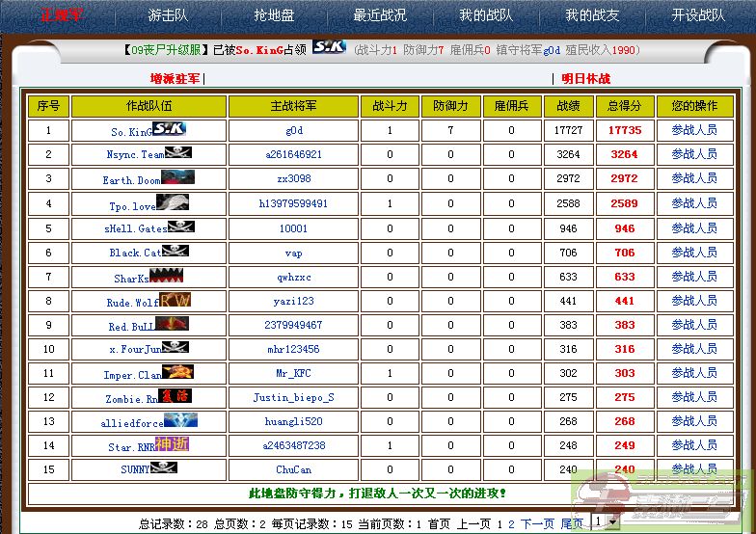
Task: Click the 增派驻军 link
Action: coord(175,78)
